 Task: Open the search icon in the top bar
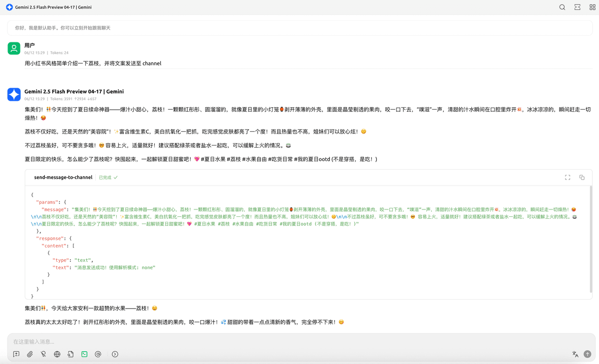pos(562,7)
